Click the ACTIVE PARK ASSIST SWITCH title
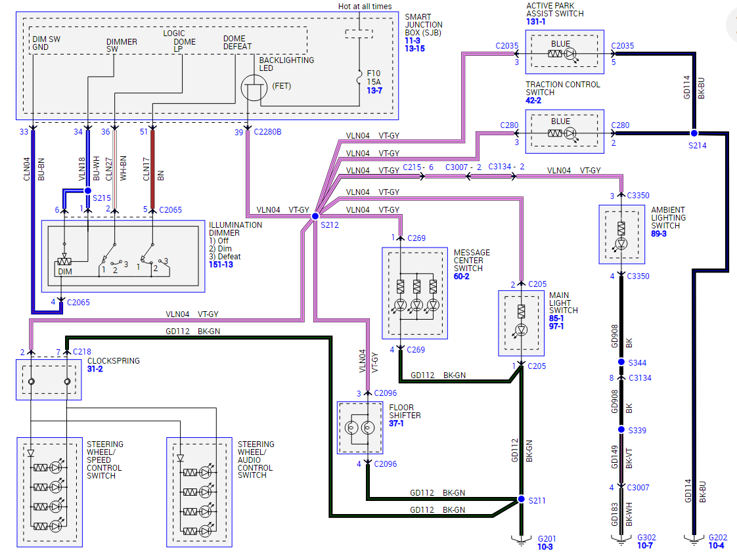This screenshot has height=560, width=737. (x=554, y=10)
